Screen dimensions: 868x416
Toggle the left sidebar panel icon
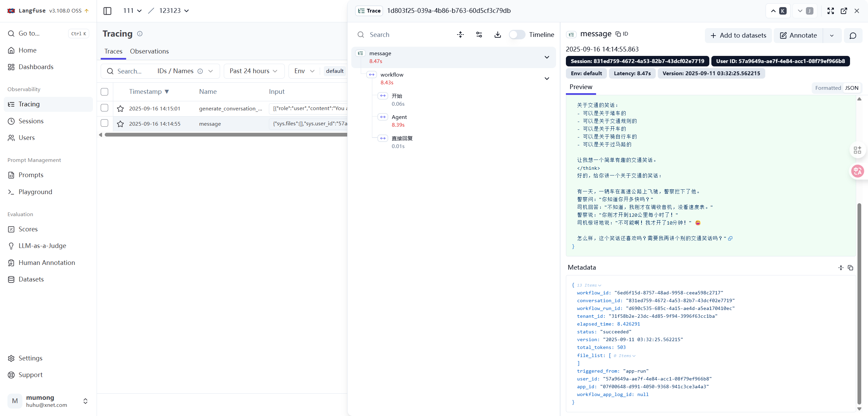click(x=107, y=11)
